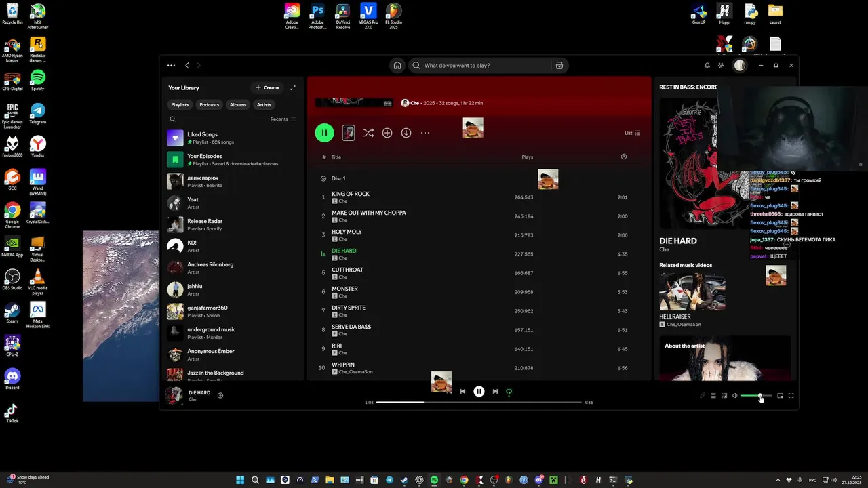Open the DIE HARD title in Now Playing panel

678,241
